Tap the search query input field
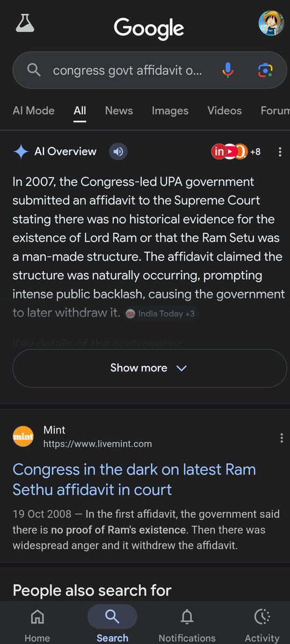Image resolution: width=290 pixels, height=644 pixels. pos(128,70)
